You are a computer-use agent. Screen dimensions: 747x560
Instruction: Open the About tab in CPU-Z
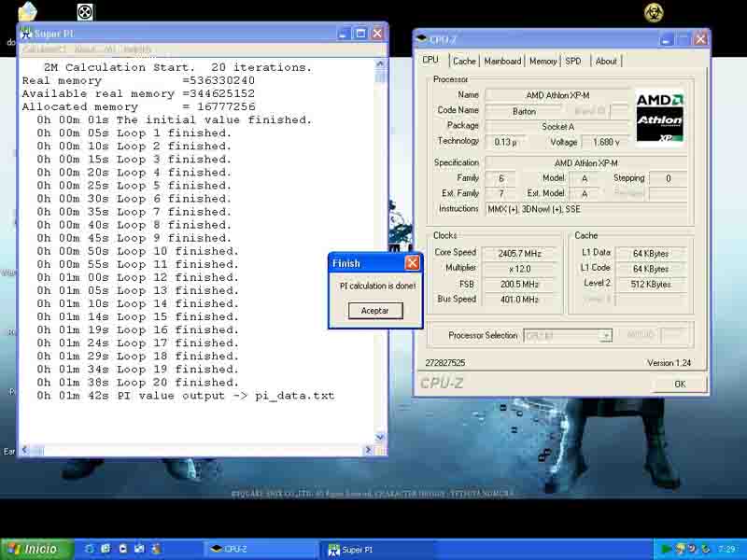(x=606, y=61)
